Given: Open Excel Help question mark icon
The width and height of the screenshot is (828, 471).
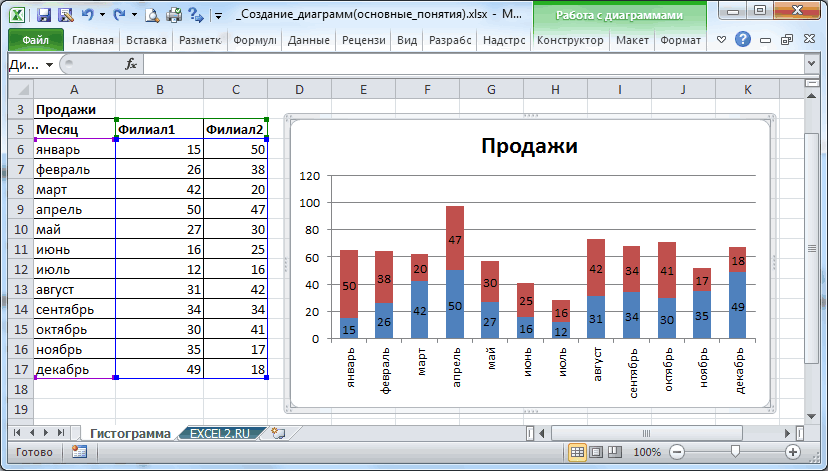Looking at the screenshot, I should tap(742, 41).
